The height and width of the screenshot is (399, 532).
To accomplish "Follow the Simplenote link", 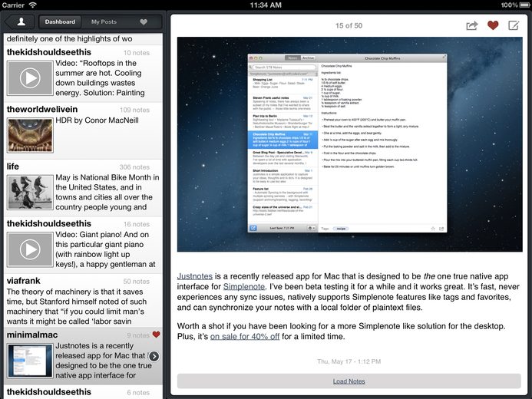I will pos(244,287).
